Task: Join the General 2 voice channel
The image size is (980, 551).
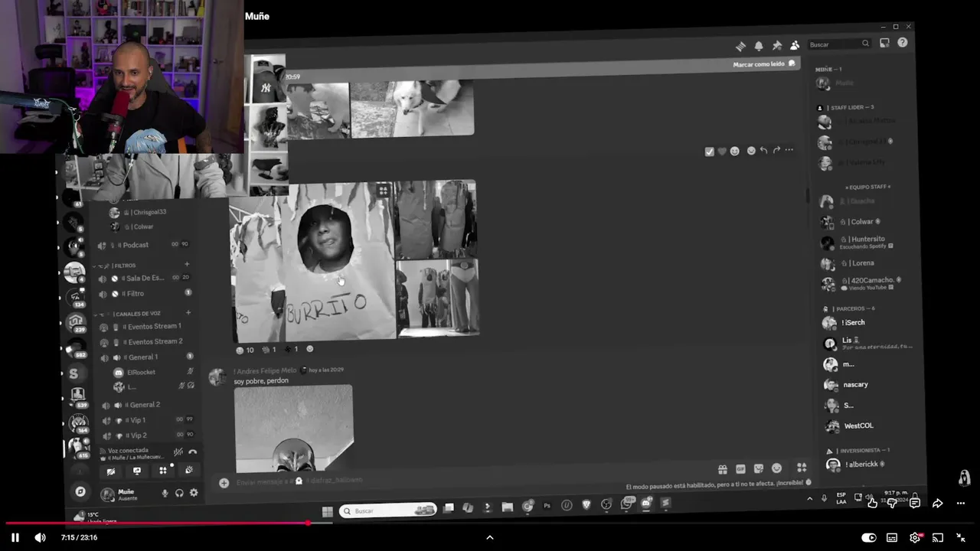Action: coord(147,405)
